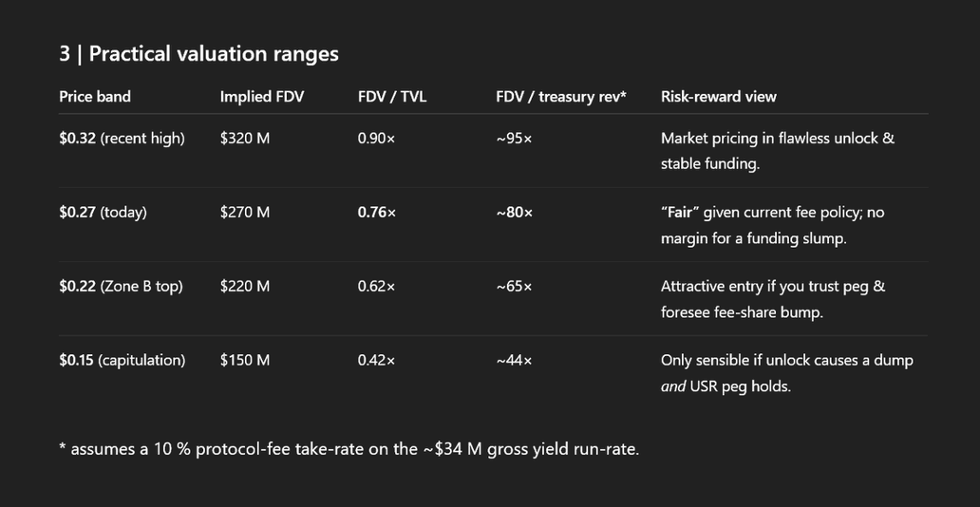Select the "Risk-reward view" column header
980x507 pixels.
[x=719, y=96]
